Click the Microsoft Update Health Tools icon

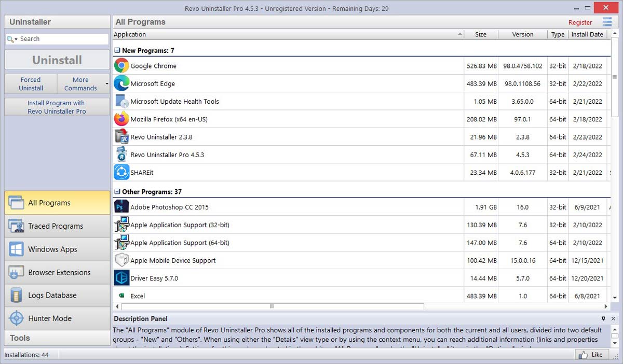pyautogui.click(x=121, y=101)
